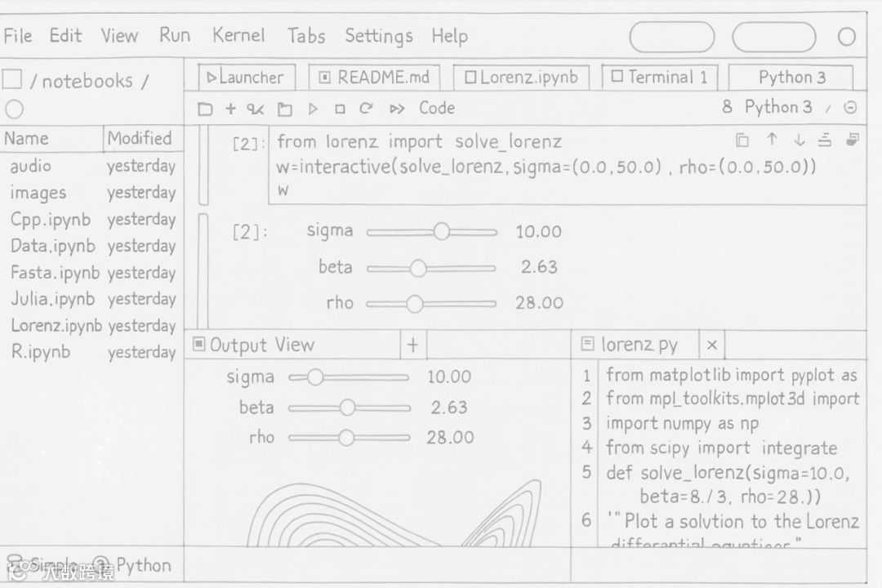Open the Settings menu

[379, 37]
